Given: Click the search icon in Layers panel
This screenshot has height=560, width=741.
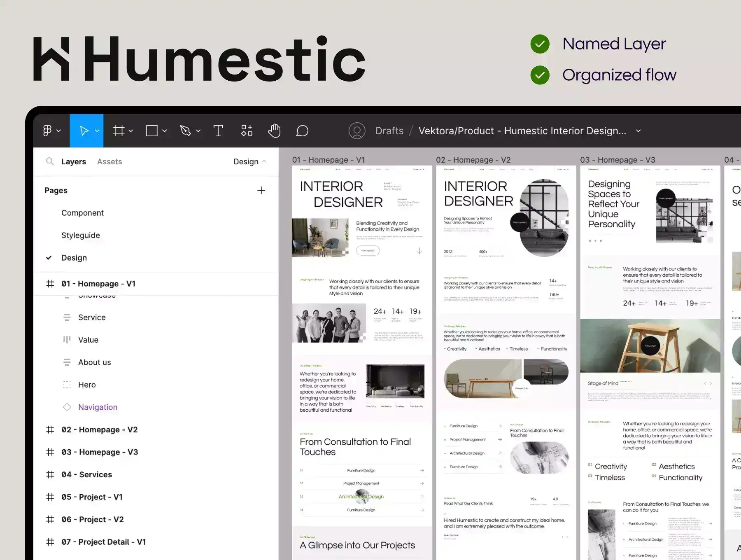Looking at the screenshot, I should pyautogui.click(x=50, y=161).
